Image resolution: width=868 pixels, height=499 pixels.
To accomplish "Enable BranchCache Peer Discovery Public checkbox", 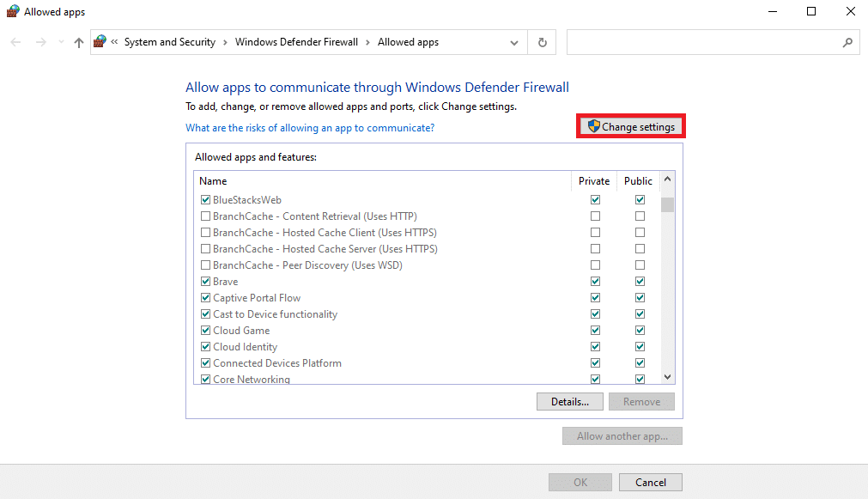I will [640, 265].
